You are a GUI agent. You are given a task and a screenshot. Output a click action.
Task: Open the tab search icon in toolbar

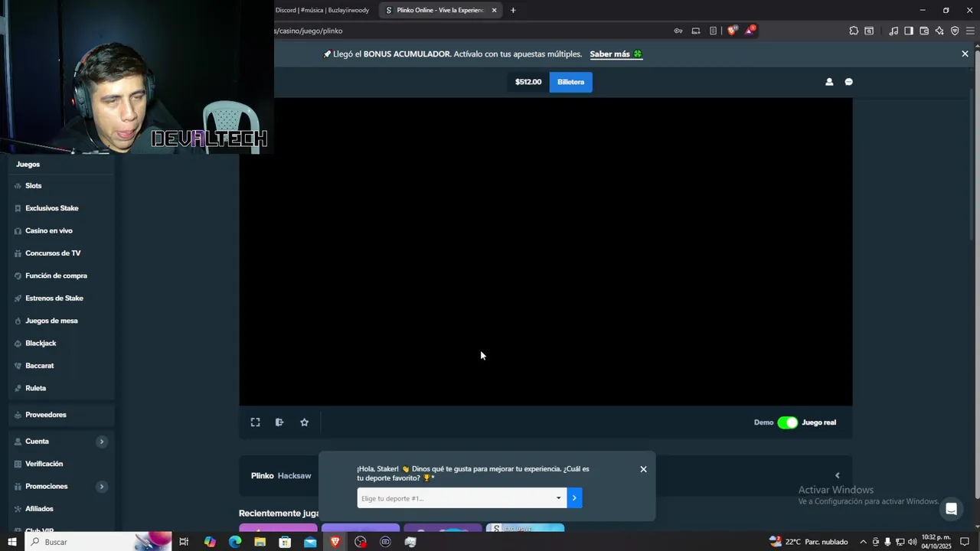869,31
